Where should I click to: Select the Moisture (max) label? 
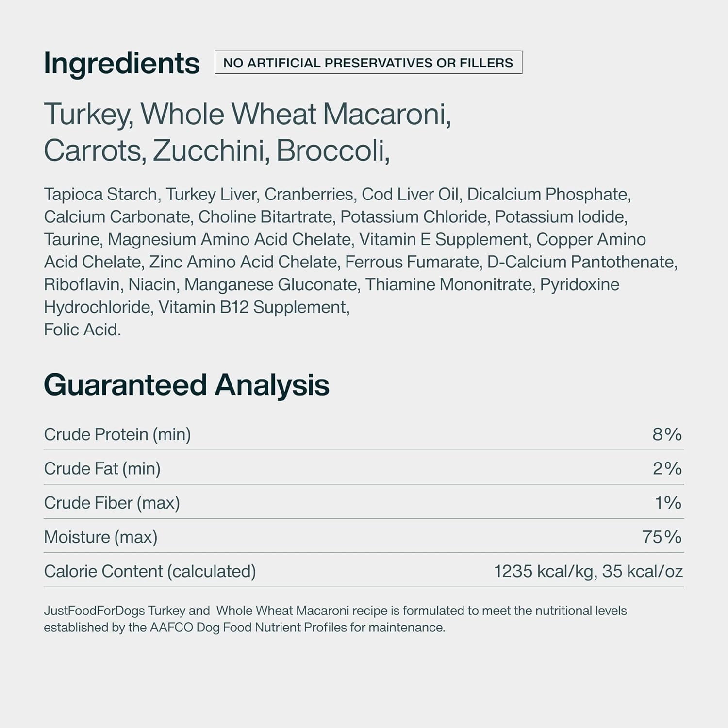pos(100,537)
